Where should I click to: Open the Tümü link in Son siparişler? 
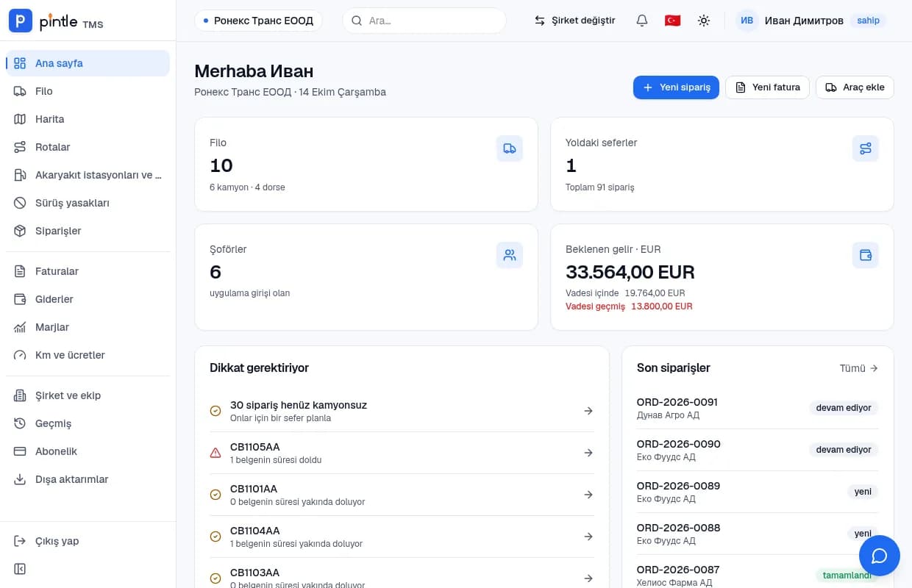point(859,368)
